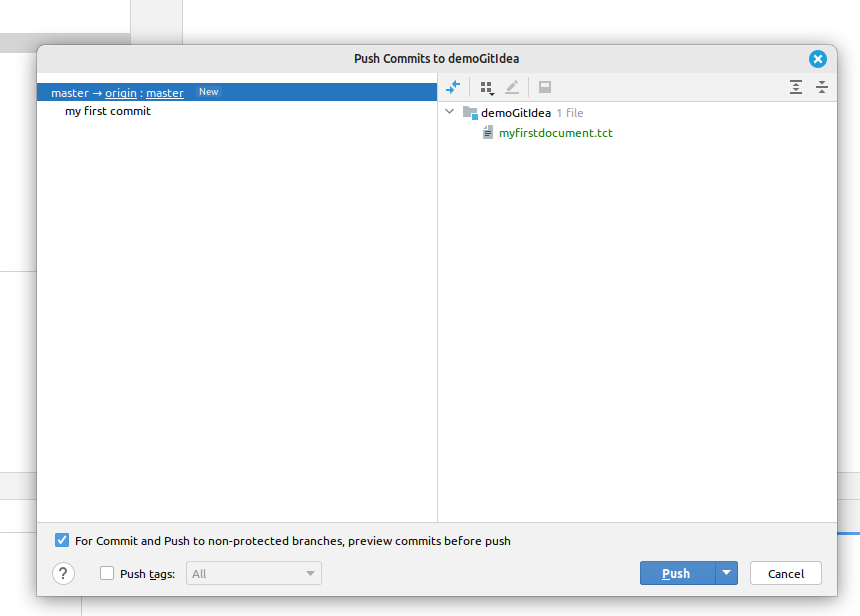The image size is (860, 616).
Task: Click the Show Diff arrows icon
Action: pos(453,87)
